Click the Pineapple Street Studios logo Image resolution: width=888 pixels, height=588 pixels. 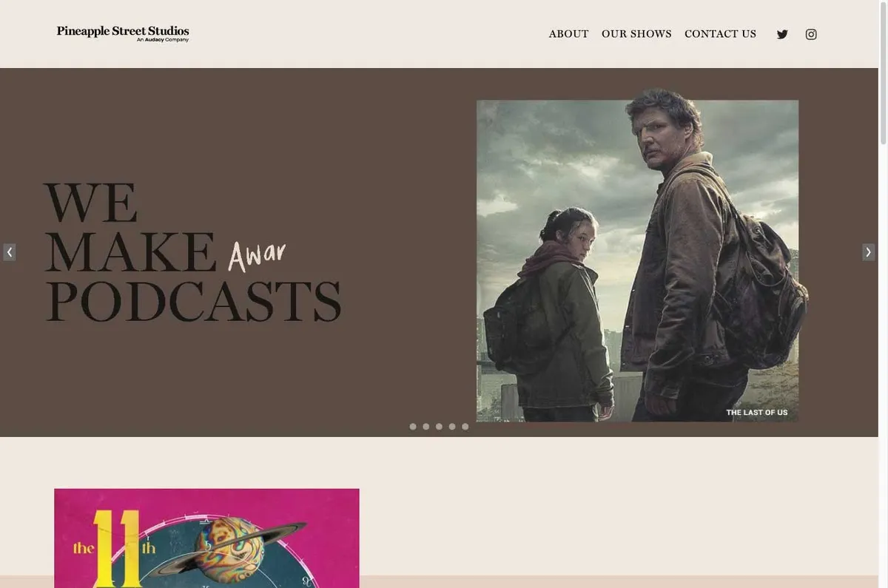pyautogui.click(x=123, y=33)
